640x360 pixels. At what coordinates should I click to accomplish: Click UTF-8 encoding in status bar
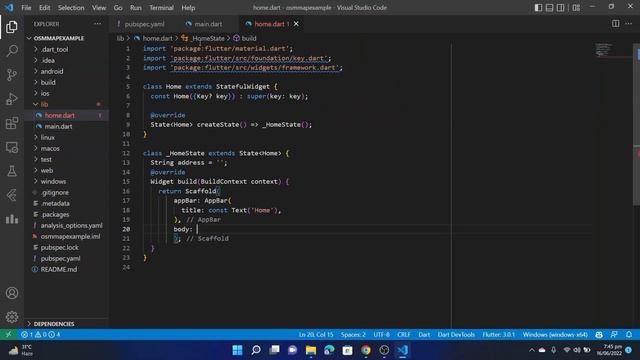coord(381,334)
